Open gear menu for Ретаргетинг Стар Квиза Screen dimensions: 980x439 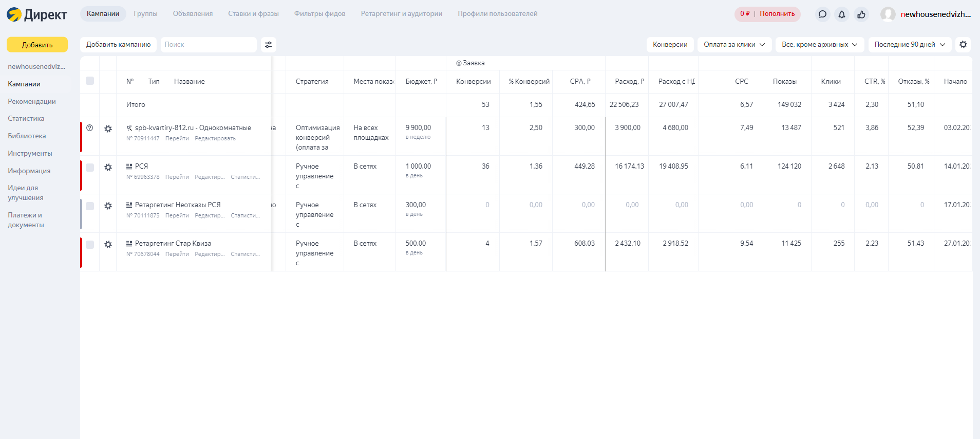pos(108,245)
